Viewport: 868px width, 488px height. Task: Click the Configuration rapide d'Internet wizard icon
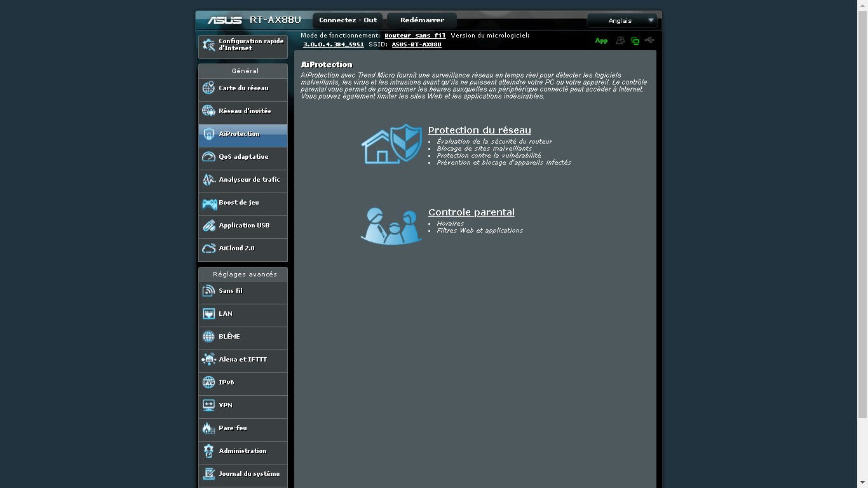[x=208, y=45]
